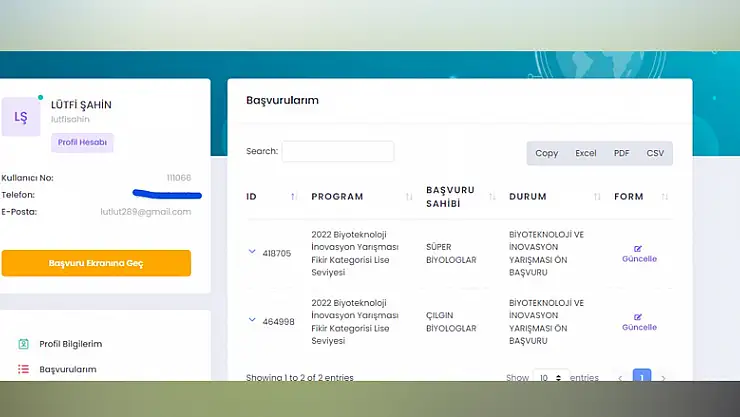Click Güncelle edit icon for application 418705
This screenshot has width=740, height=417.
pyautogui.click(x=638, y=248)
